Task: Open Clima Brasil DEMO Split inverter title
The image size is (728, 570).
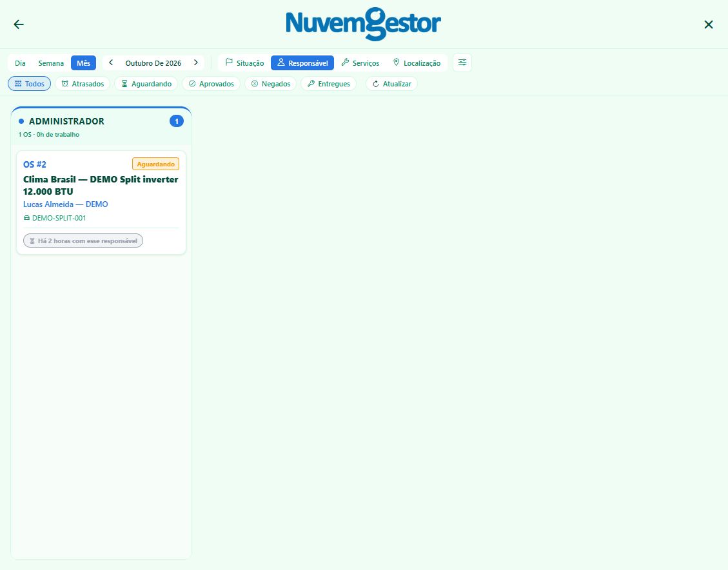Action: pyautogui.click(x=101, y=185)
